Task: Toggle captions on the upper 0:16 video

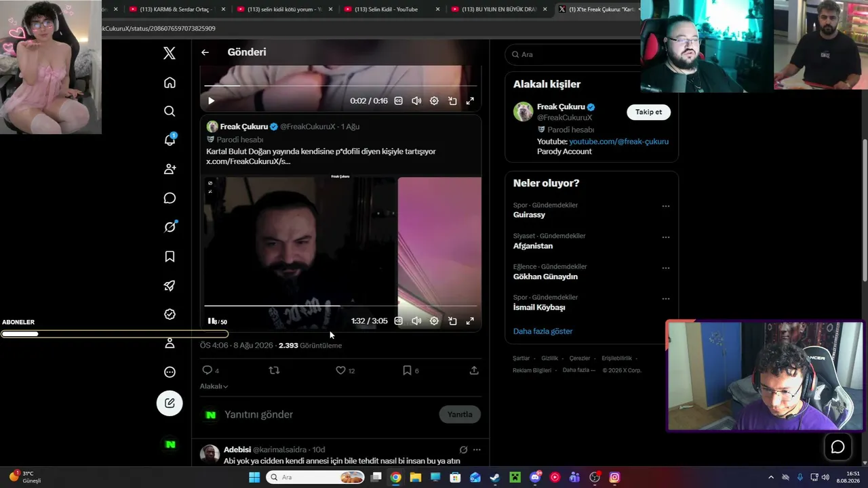Action: (399, 101)
